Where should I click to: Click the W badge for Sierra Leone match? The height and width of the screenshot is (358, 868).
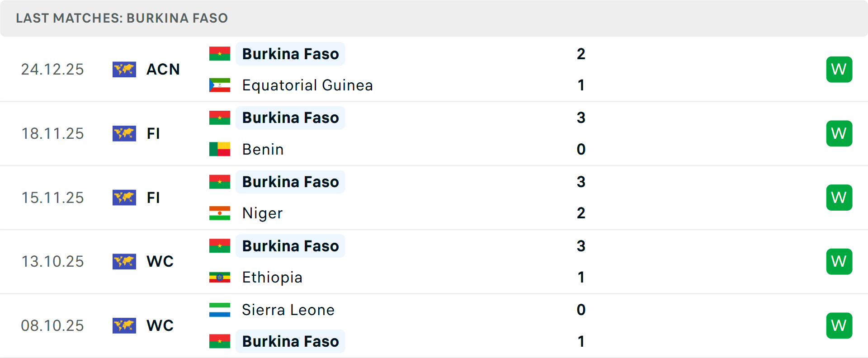click(x=839, y=325)
